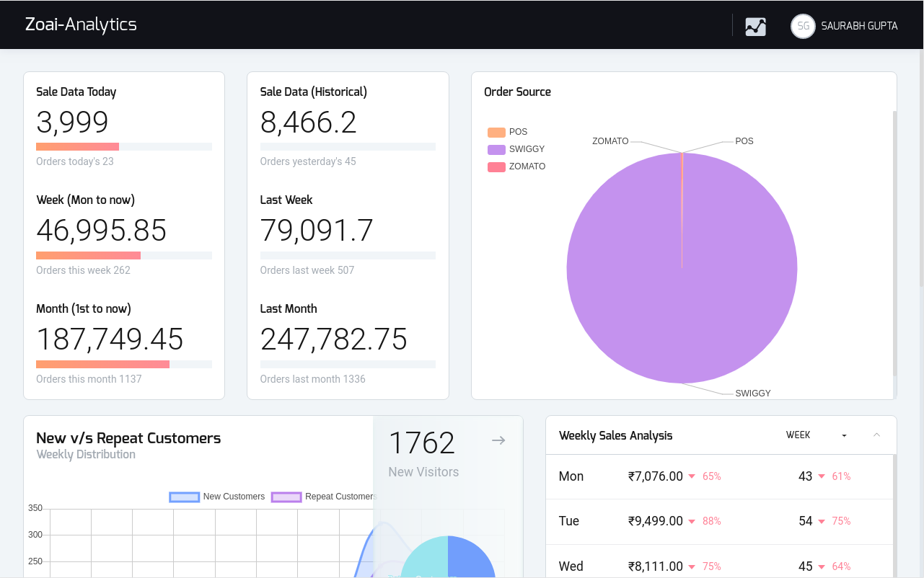Click the ₹8,111.00 amount for Wed
The image size is (924, 578).
656,566
